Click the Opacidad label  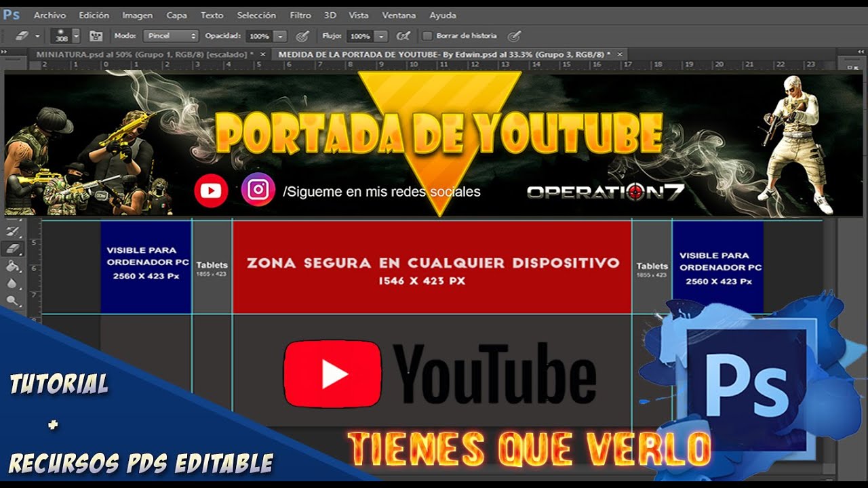[x=223, y=36]
